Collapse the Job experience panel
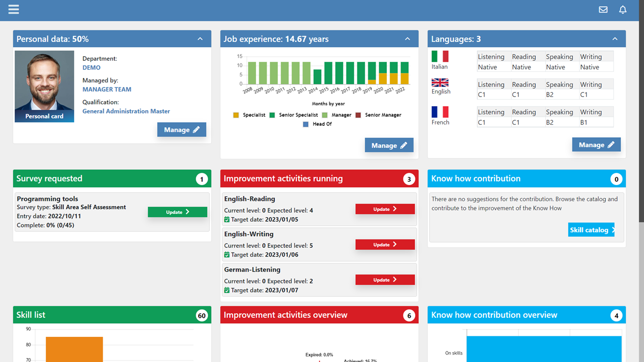This screenshot has width=644, height=362. tap(408, 39)
